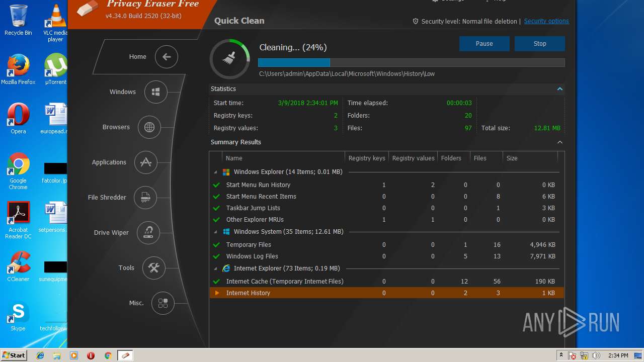The image size is (644, 362).
Task: Collapse the Statistics panel
Action: 559,89
